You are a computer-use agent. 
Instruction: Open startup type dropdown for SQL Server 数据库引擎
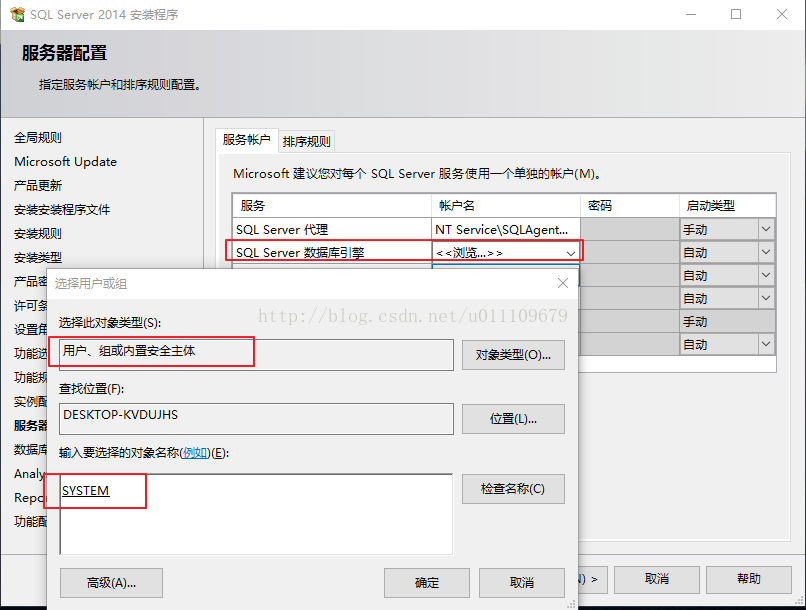766,252
